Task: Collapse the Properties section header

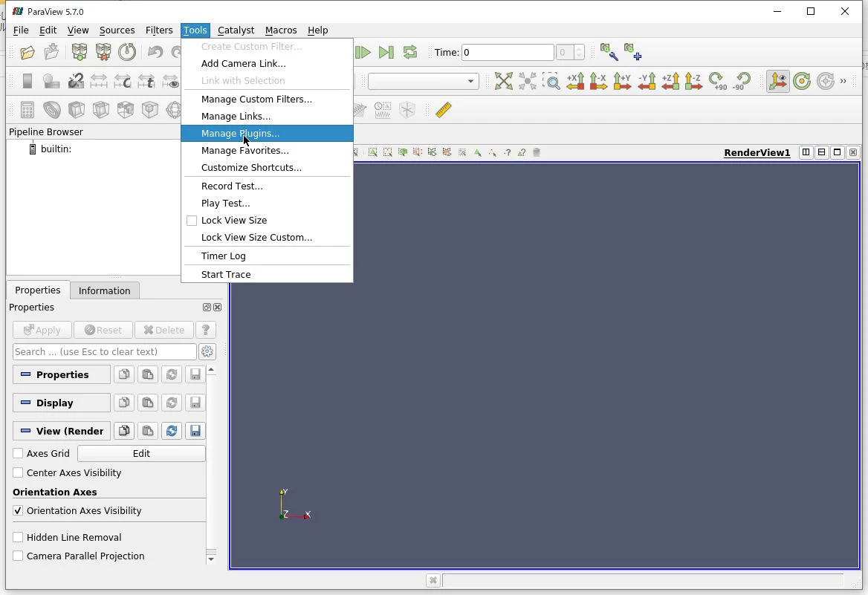Action: (62, 374)
